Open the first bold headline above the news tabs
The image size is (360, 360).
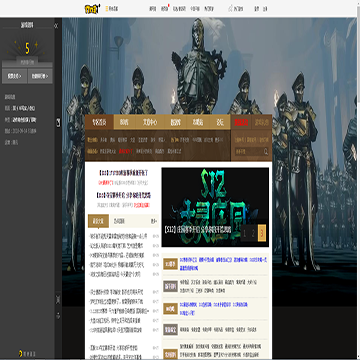point(123,173)
